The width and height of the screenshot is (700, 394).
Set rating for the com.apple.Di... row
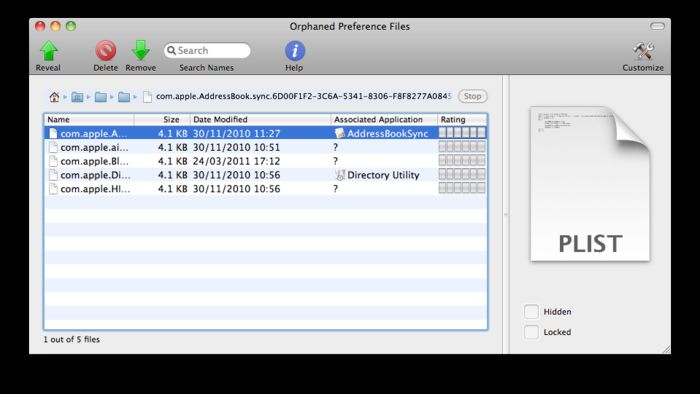point(462,174)
